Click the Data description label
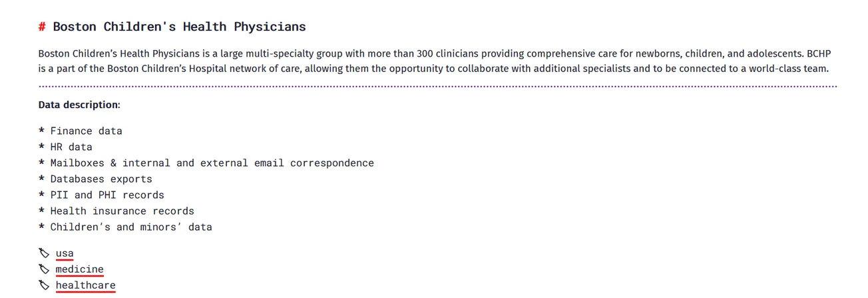 pos(79,105)
